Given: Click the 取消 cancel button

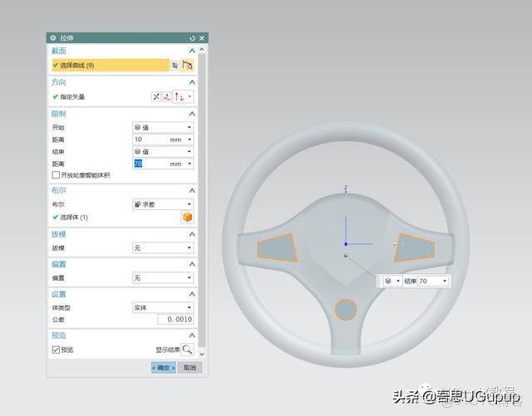Looking at the screenshot, I should [x=190, y=368].
